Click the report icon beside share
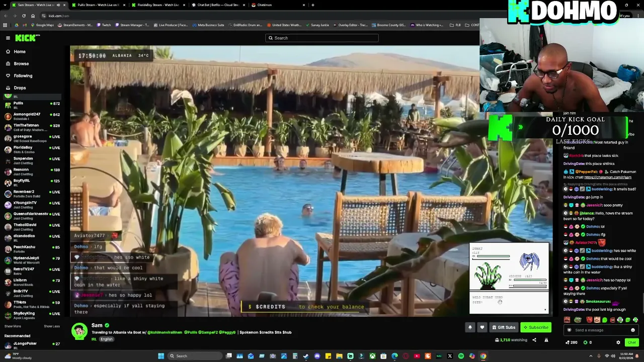 [546, 340]
